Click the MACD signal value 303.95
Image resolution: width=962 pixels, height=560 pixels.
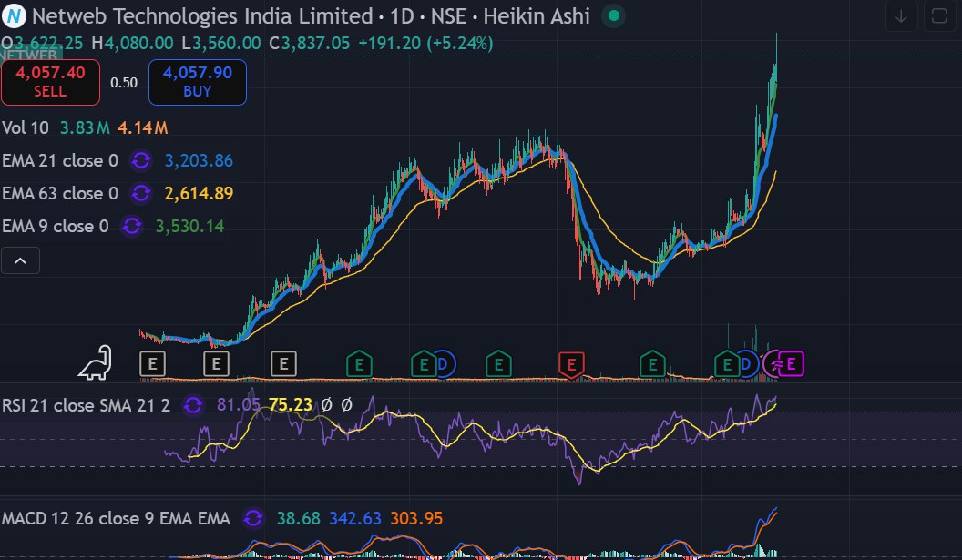(x=416, y=518)
